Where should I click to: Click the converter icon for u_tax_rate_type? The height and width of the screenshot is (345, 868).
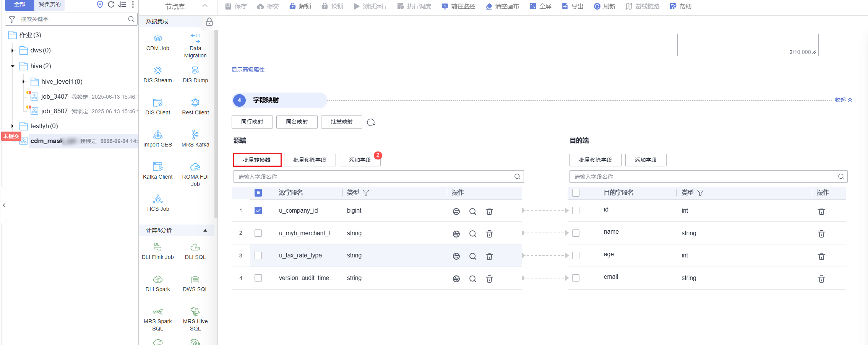[456, 256]
